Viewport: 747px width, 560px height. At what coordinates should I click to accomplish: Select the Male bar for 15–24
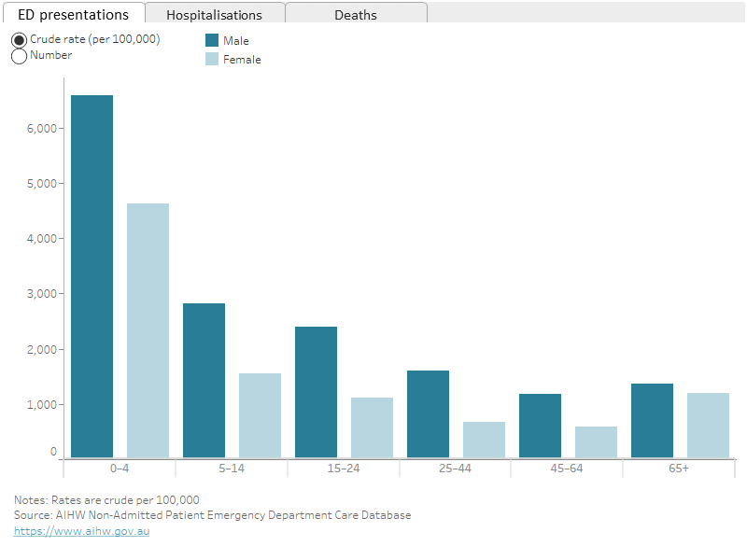pos(315,392)
